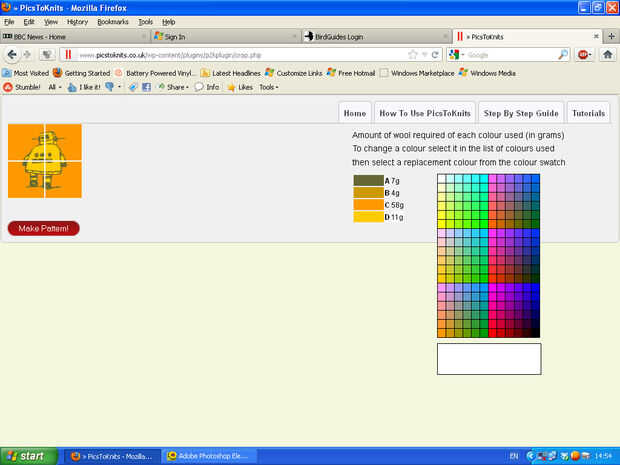The image size is (620, 465).
Task: Open the StumbleUpon Tools dropdown
Action: (269, 87)
